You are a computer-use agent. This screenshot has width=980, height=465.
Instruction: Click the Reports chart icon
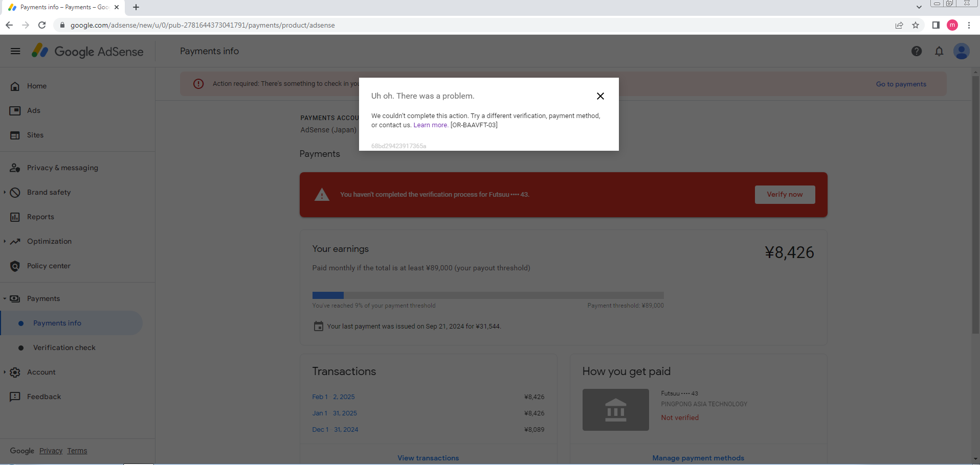(x=15, y=217)
